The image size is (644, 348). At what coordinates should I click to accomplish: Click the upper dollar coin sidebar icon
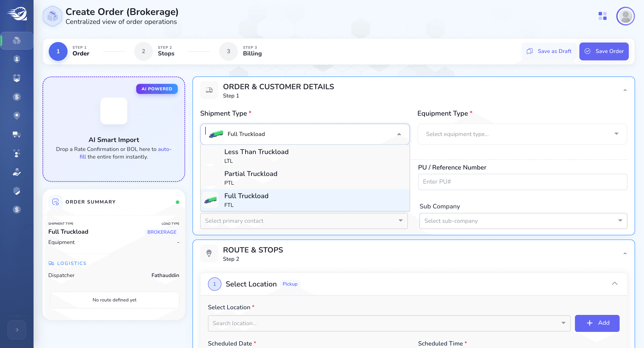point(17,97)
